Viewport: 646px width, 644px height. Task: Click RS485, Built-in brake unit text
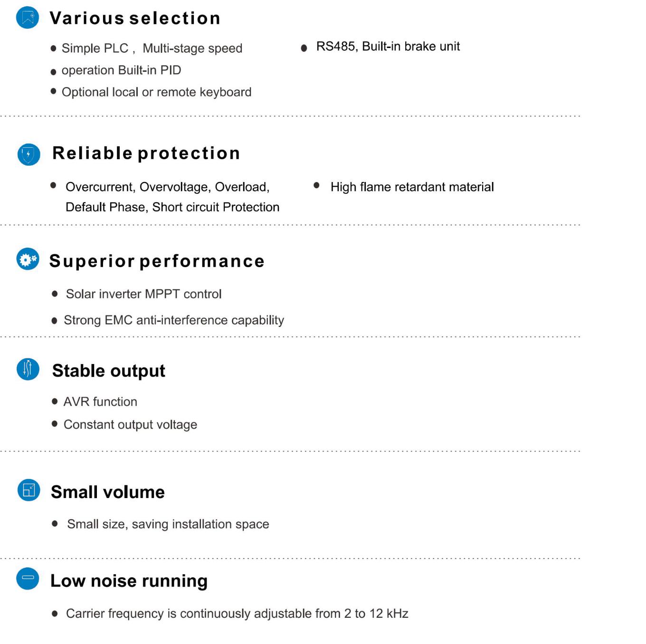[388, 46]
